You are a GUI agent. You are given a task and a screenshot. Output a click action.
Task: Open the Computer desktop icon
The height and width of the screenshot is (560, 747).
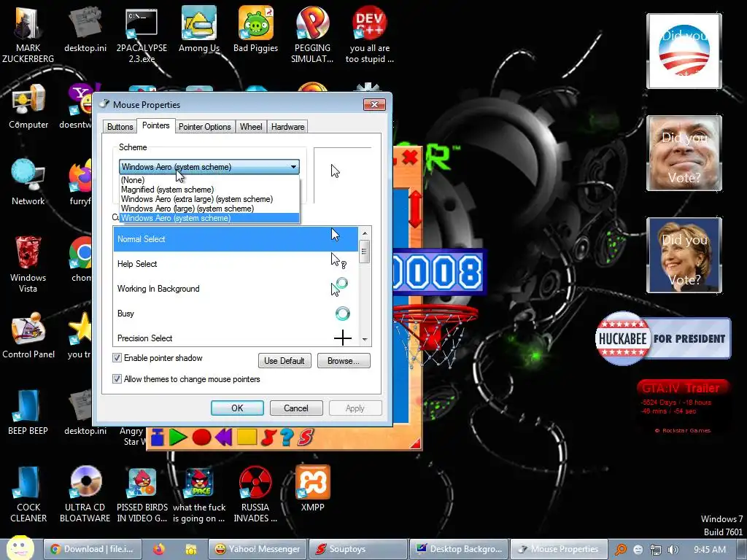point(28,106)
